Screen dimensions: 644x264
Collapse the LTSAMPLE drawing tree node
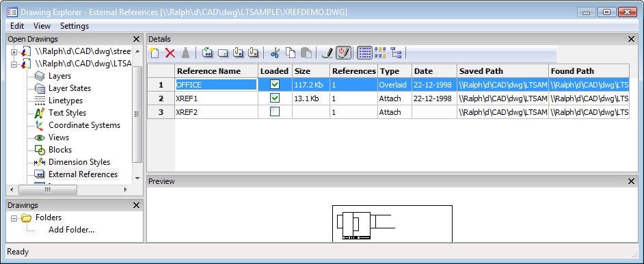[14, 64]
